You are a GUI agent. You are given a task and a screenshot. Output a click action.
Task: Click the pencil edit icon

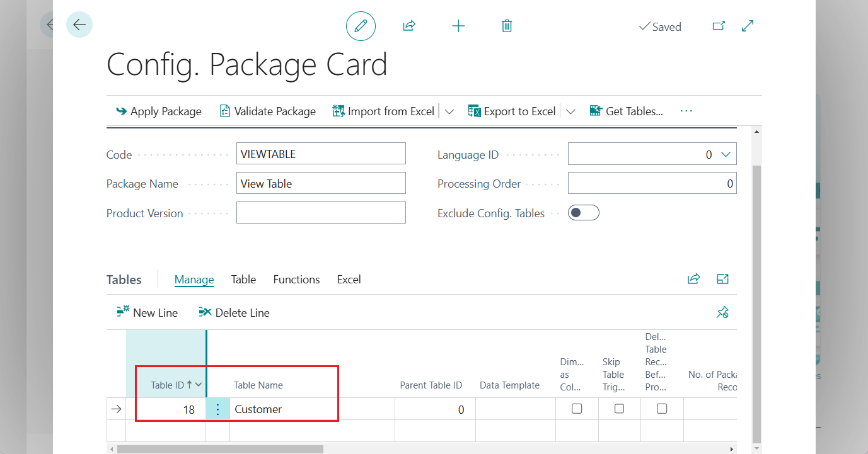[x=360, y=26]
